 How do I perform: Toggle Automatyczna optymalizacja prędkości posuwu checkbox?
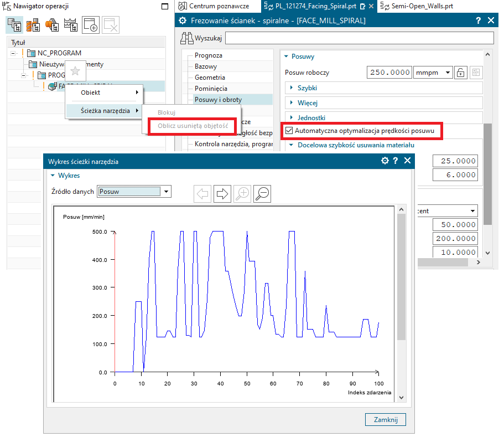tap(289, 130)
